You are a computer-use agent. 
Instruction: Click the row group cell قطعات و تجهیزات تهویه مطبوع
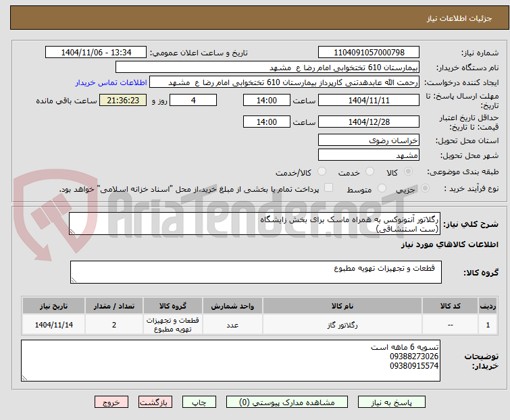coord(173,325)
